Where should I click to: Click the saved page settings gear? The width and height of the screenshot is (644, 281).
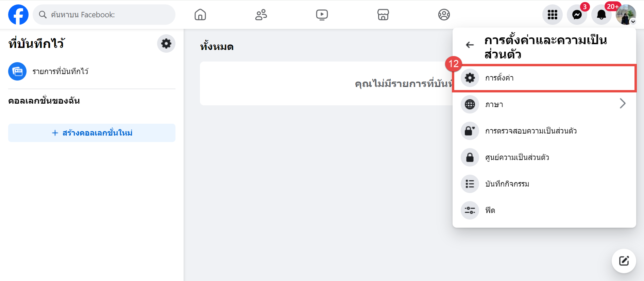(x=166, y=43)
